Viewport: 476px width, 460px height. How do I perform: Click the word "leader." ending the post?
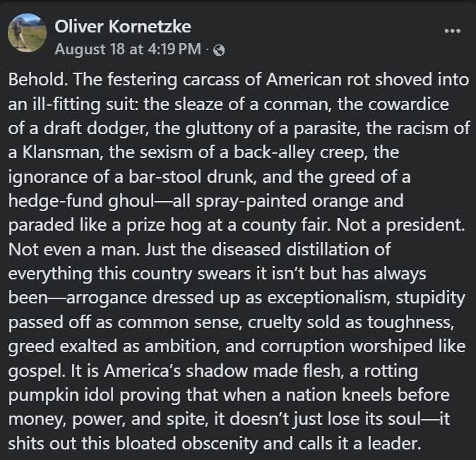point(394,444)
